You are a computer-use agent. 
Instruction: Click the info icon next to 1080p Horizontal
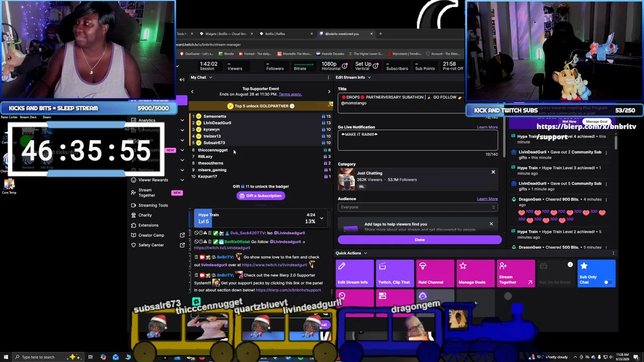[x=345, y=66]
